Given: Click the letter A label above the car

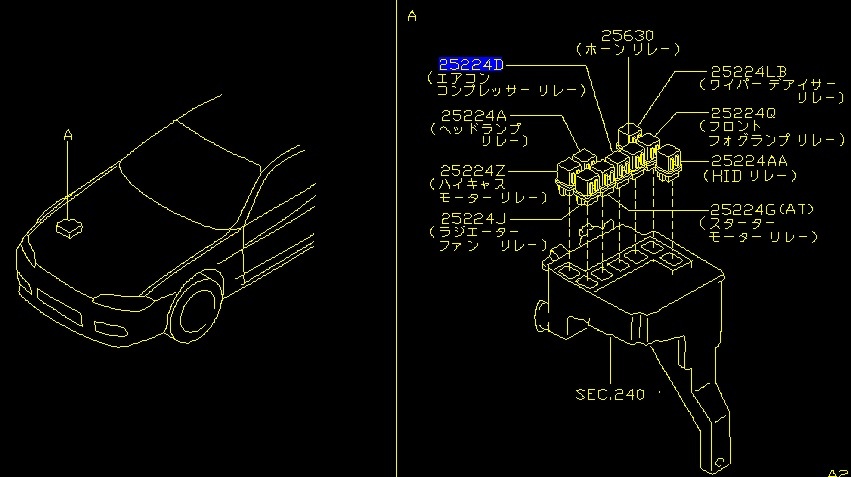Looking at the screenshot, I should tap(68, 135).
